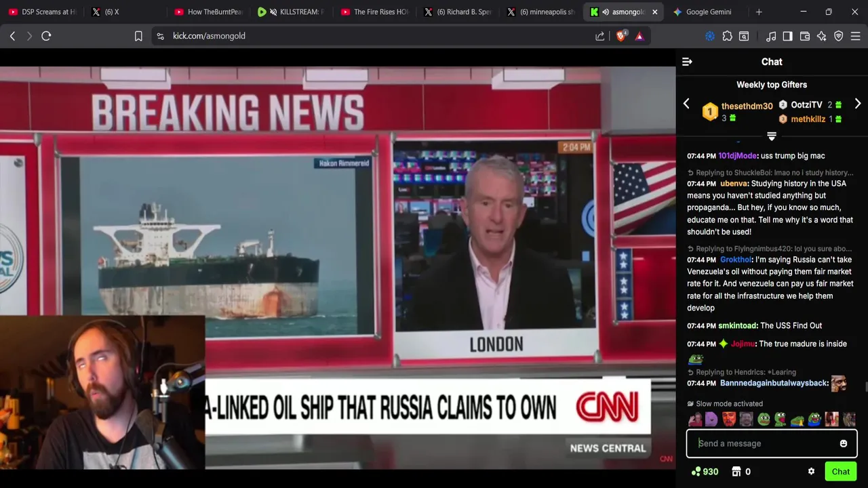Click username smkintoad in chat

click(737, 326)
